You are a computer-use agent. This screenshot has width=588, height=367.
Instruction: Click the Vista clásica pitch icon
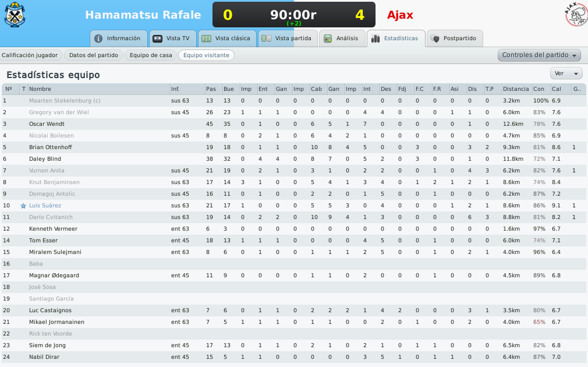[x=206, y=38]
